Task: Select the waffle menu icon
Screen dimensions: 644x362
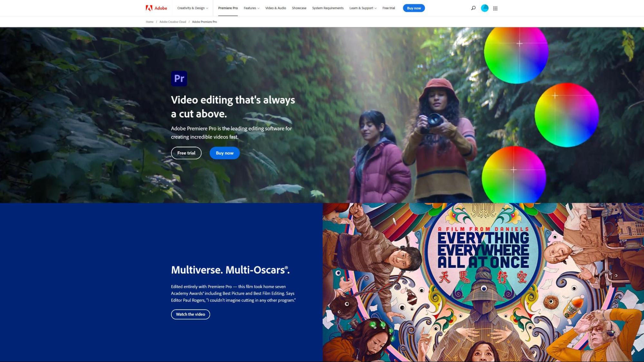Action: [495, 8]
